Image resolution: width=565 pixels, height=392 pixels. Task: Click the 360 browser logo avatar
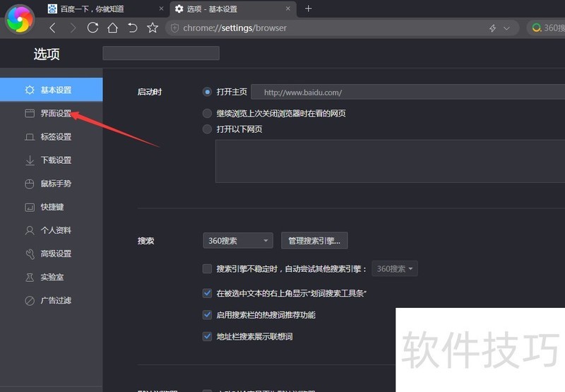(20, 19)
